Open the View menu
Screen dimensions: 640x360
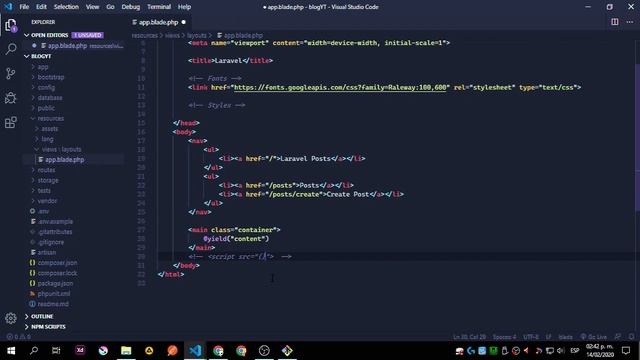click(x=92, y=7)
